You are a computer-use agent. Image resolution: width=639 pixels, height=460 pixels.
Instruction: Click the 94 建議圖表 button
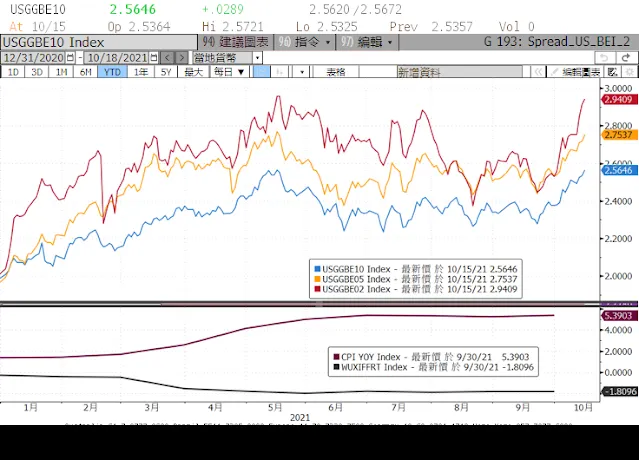235,42
